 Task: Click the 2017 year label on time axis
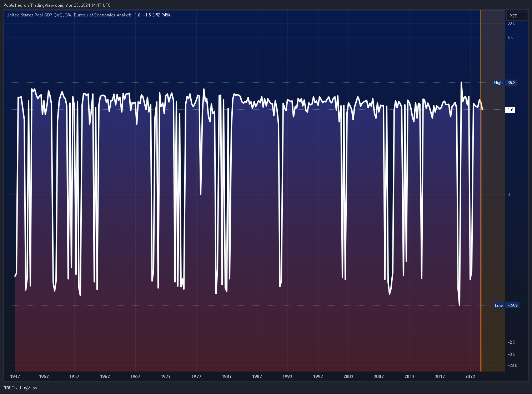(x=440, y=377)
